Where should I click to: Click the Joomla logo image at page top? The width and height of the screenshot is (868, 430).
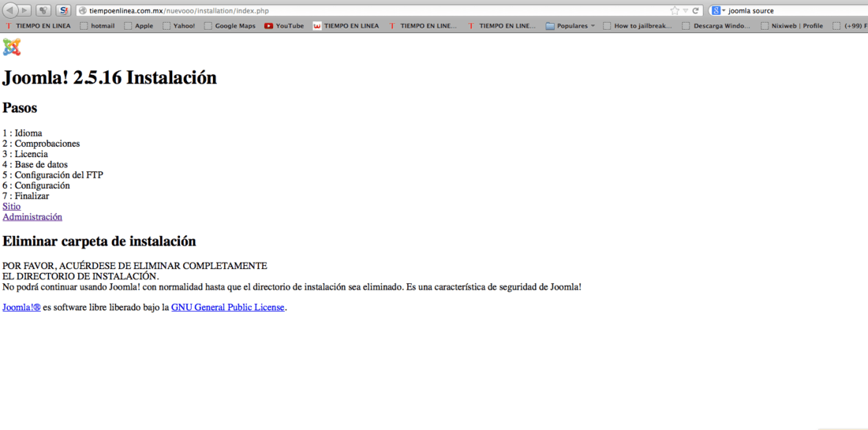coord(12,47)
